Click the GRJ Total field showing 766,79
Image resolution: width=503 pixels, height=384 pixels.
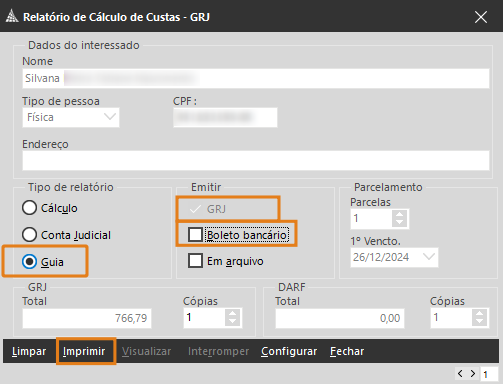point(87,318)
